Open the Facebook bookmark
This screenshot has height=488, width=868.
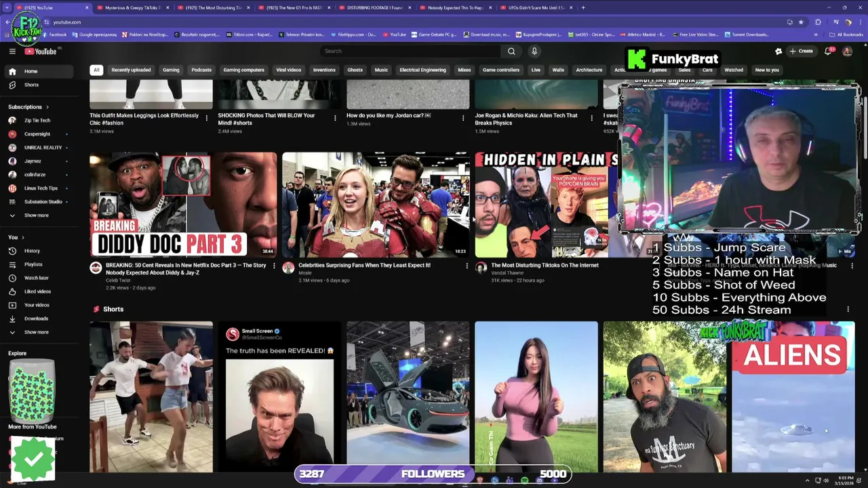coord(54,35)
